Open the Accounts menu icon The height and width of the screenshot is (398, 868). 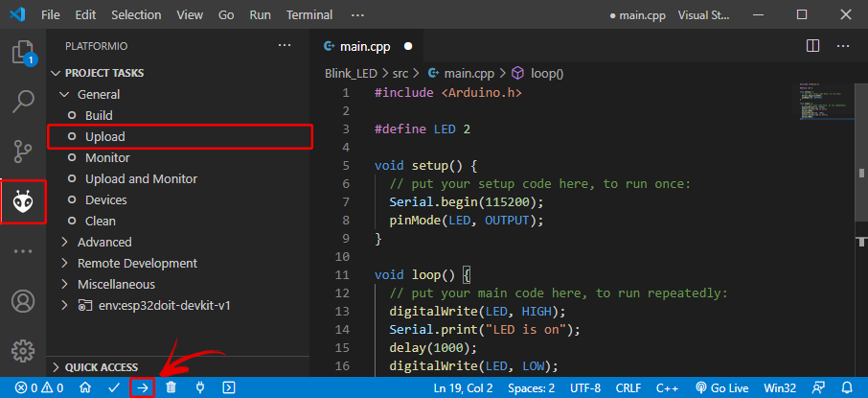click(23, 301)
